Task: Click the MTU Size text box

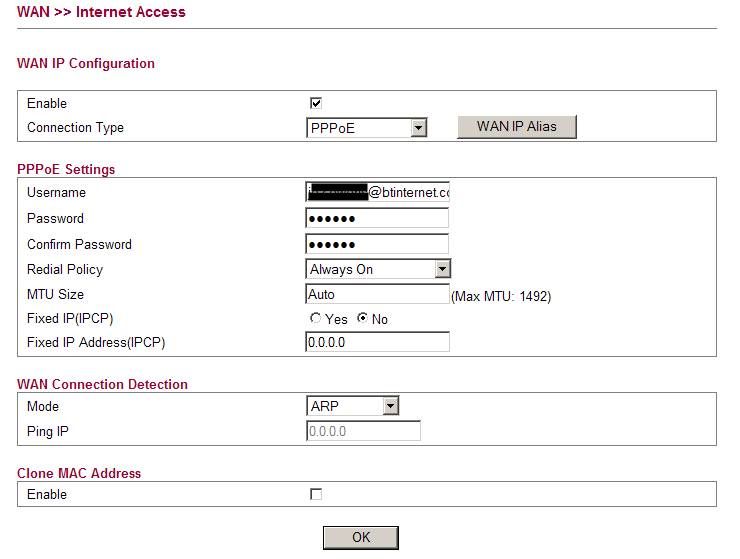Action: pos(377,294)
